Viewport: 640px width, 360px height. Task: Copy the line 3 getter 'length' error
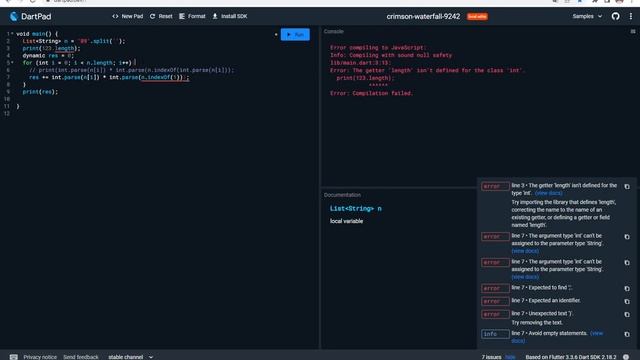pyautogui.click(x=627, y=187)
